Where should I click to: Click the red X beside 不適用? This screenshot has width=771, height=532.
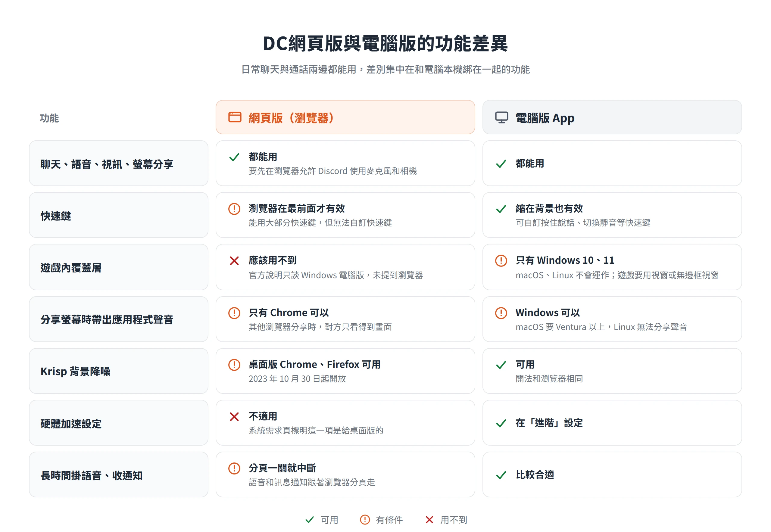tap(234, 417)
